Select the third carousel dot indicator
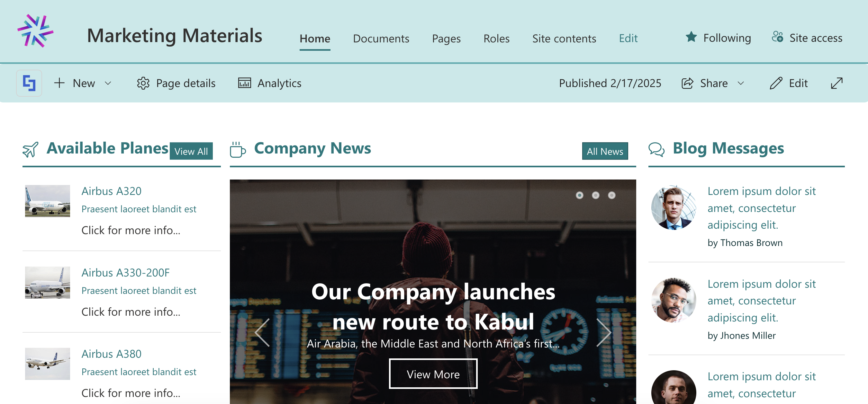Image resolution: width=868 pixels, height=404 pixels. click(x=612, y=195)
